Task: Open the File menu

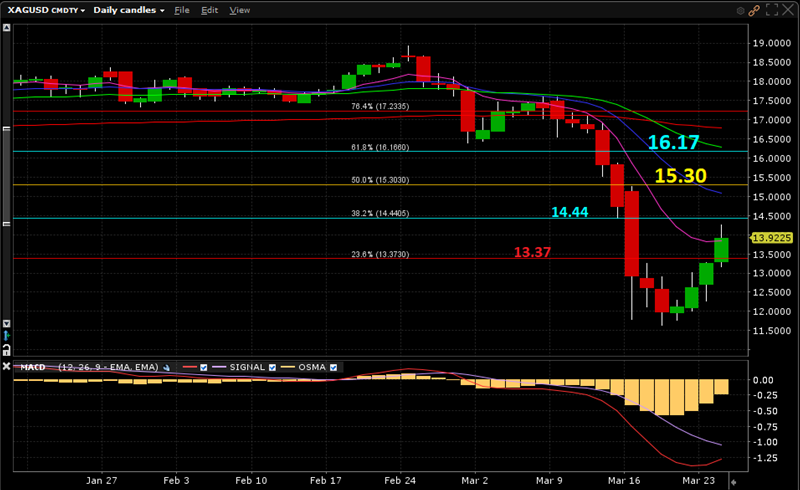Action: [182, 10]
